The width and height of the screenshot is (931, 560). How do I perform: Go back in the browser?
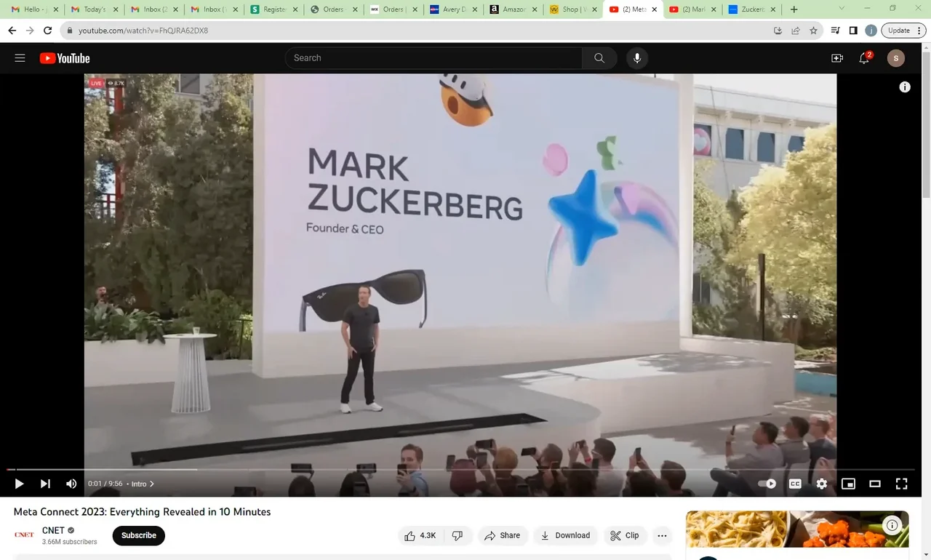[12, 31]
